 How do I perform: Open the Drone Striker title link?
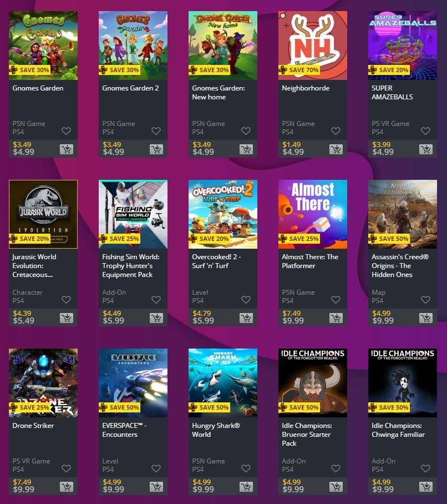33,426
